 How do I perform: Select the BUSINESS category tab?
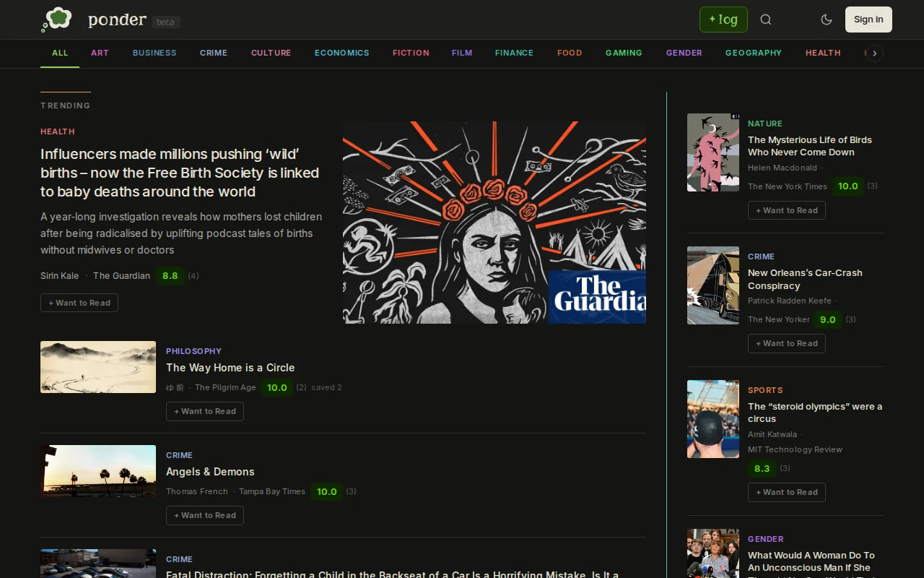pyautogui.click(x=154, y=53)
